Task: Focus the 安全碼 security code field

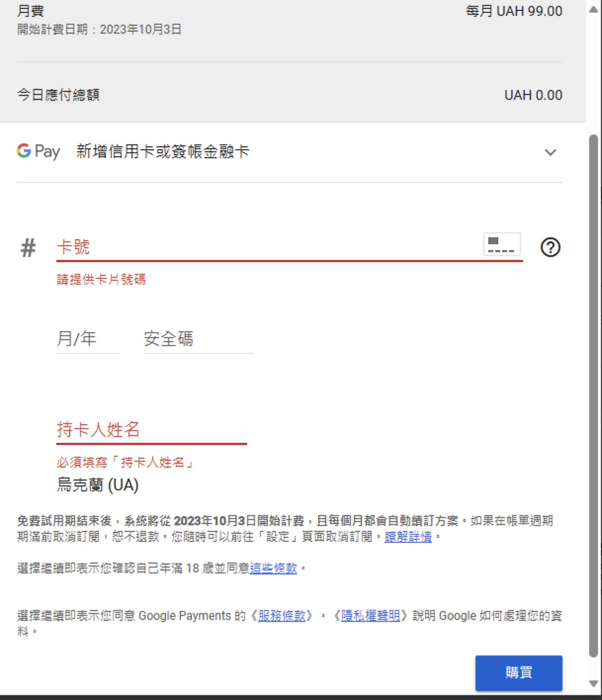Action: click(198, 339)
